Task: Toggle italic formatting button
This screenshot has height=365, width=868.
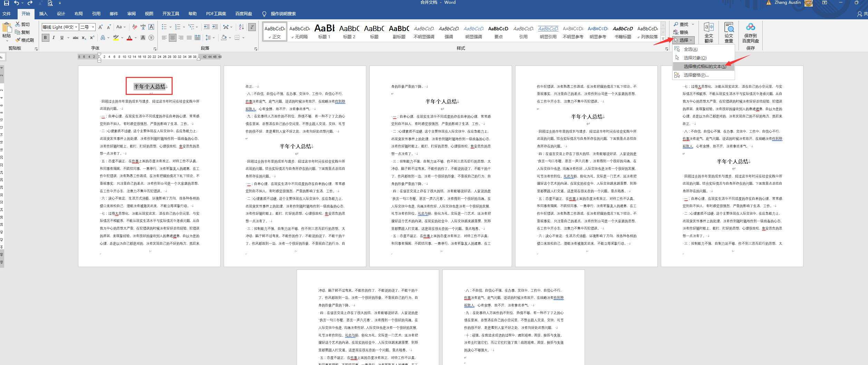Action: pos(54,38)
